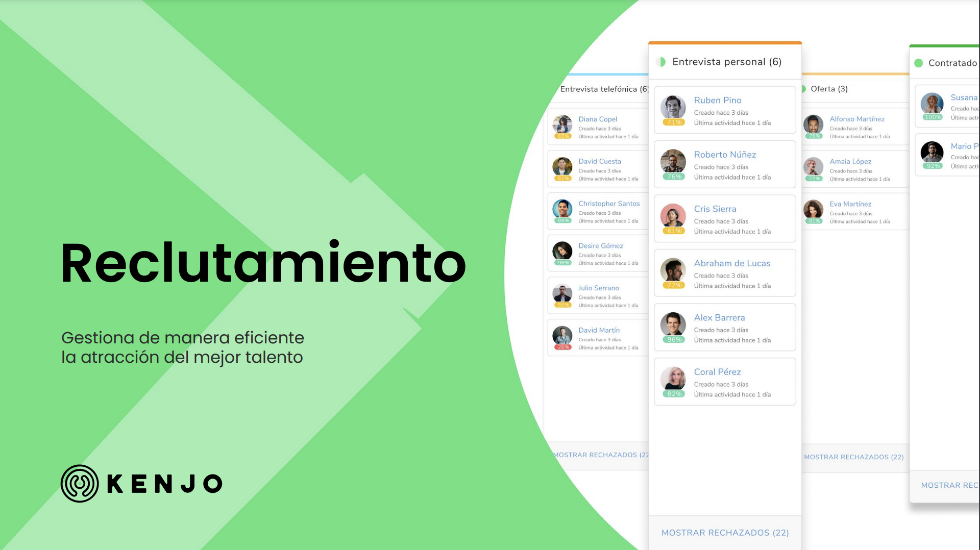
Task: Click the Oferta stage status icon
Action: click(803, 89)
